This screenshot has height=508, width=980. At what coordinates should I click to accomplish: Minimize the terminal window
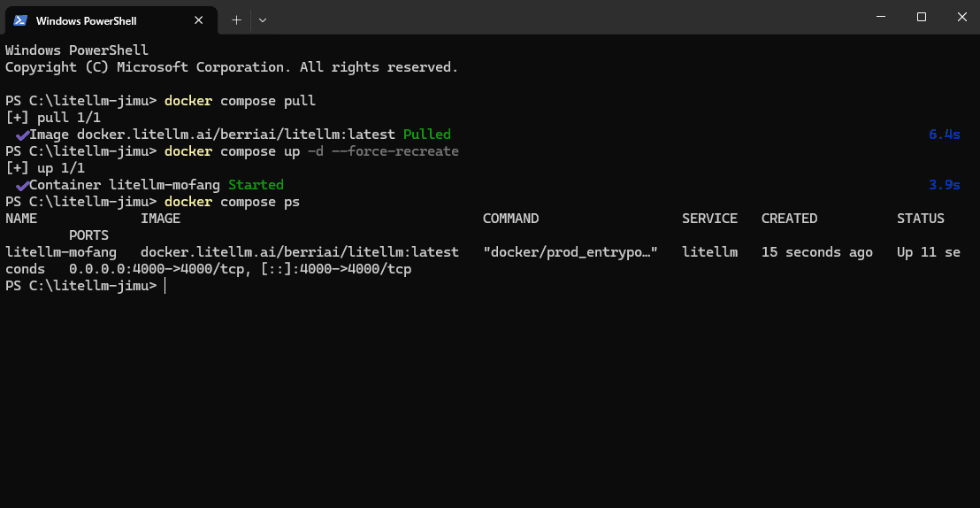(881, 17)
